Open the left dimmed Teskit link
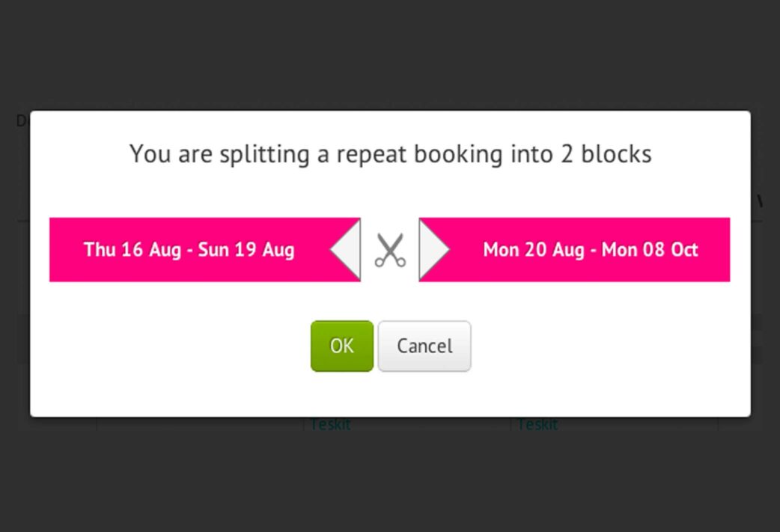The image size is (780, 532). [330, 424]
